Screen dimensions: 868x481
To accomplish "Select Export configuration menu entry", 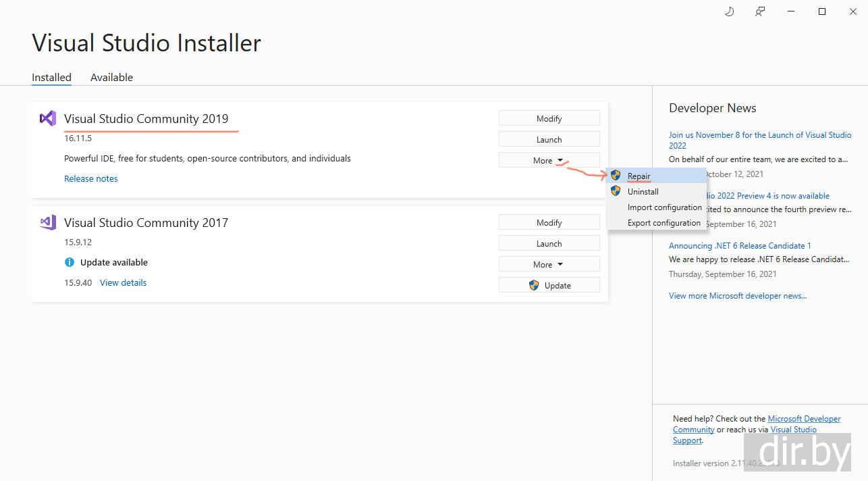I will (663, 223).
